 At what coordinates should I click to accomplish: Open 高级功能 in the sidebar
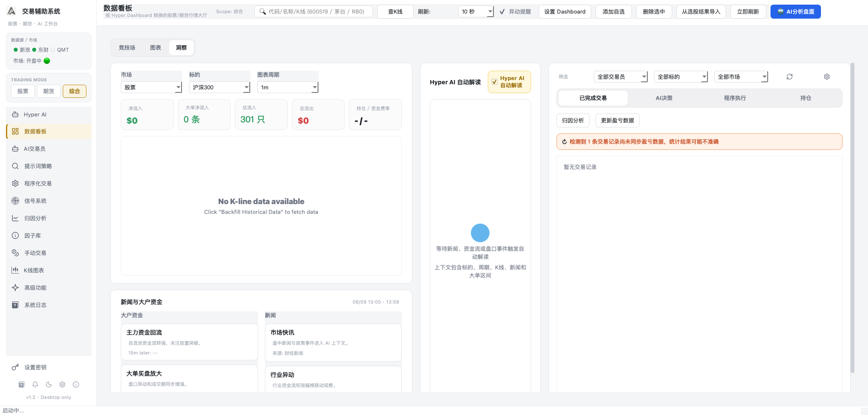pos(49,288)
